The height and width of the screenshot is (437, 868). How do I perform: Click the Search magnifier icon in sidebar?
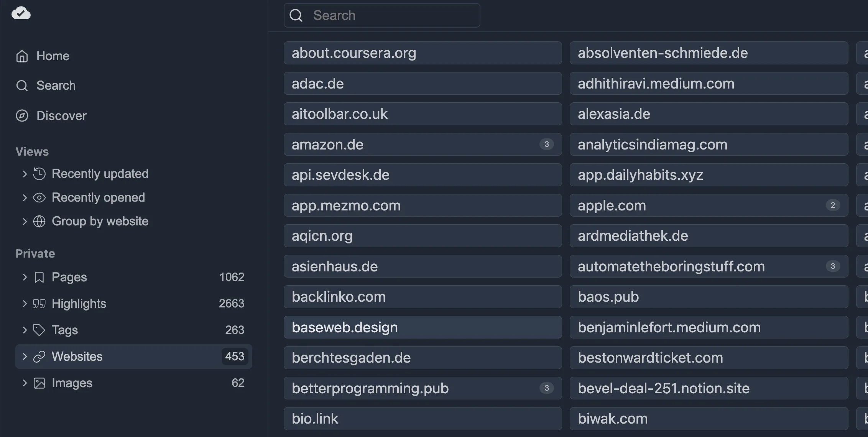[22, 85]
